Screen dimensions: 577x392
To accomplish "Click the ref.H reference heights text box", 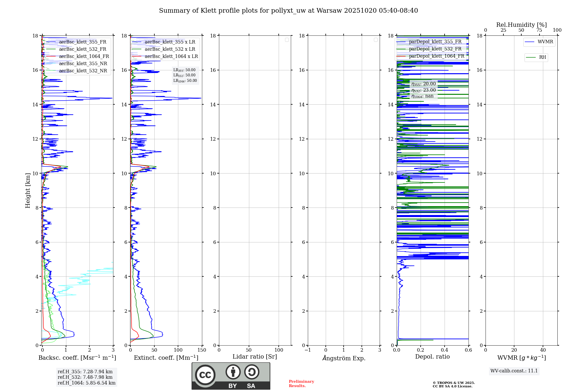I will tap(86, 377).
